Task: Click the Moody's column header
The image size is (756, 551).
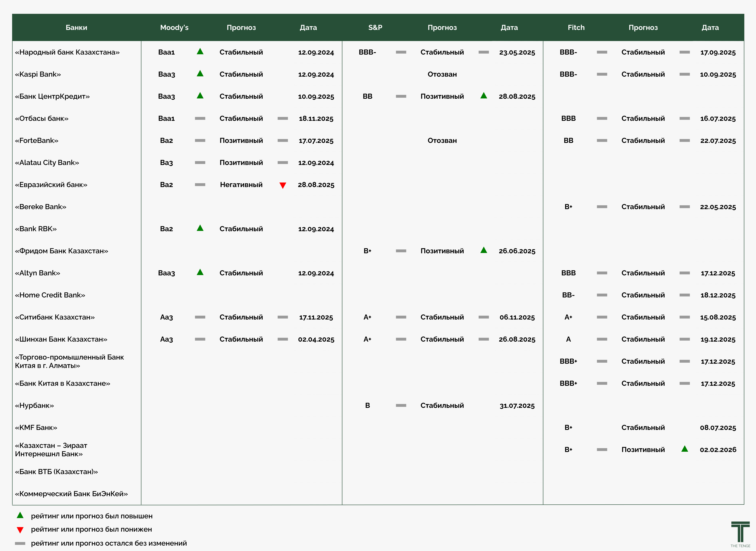Action: (174, 27)
